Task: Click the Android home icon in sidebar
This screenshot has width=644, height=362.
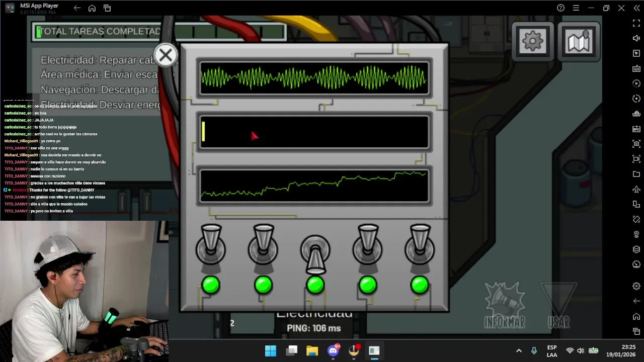Action: coord(636,316)
